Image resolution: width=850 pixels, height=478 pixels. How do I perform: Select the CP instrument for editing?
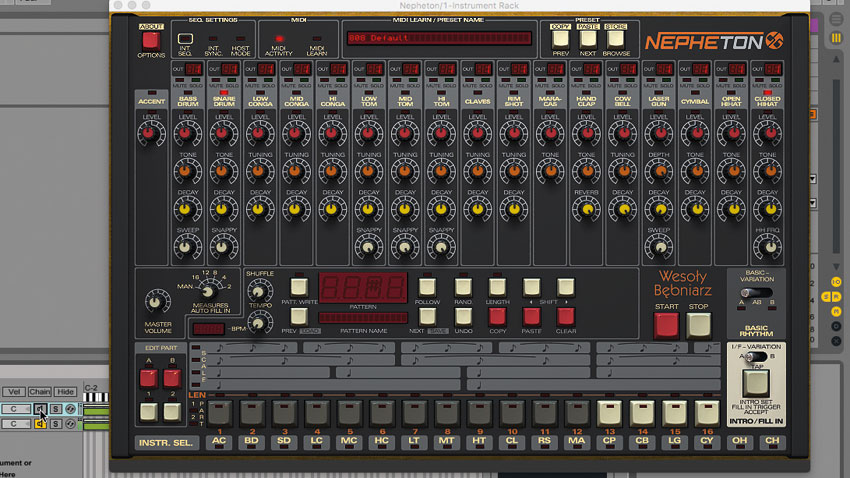[609, 441]
